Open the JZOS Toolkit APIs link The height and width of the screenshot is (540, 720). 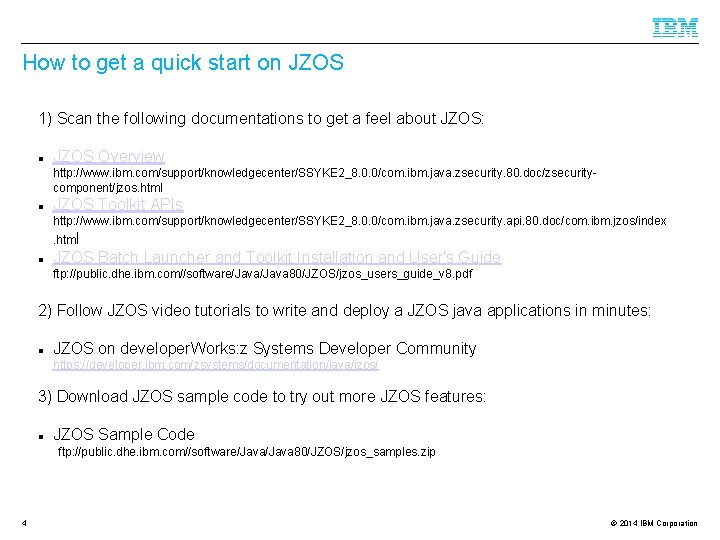(118, 204)
